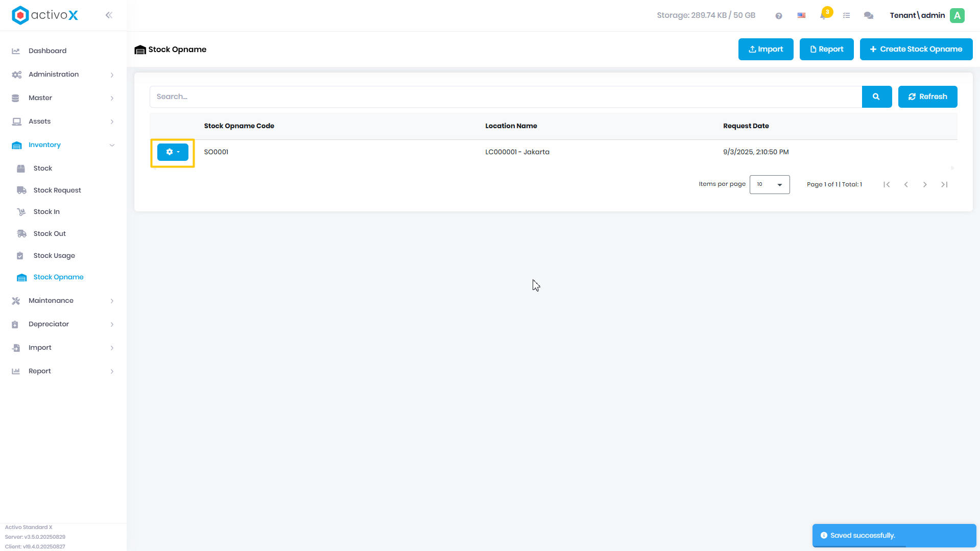Change language via the flag icon
The image size is (980, 551).
pyautogui.click(x=802, y=16)
